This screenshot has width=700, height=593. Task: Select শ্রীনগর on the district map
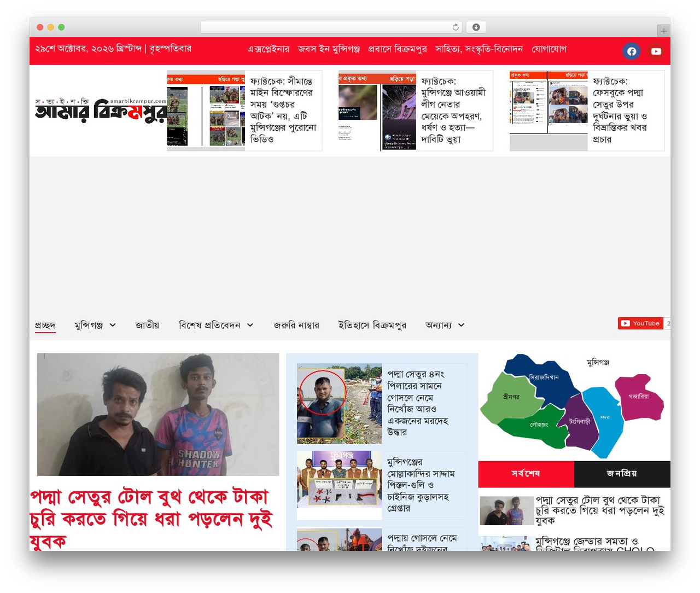(511, 397)
